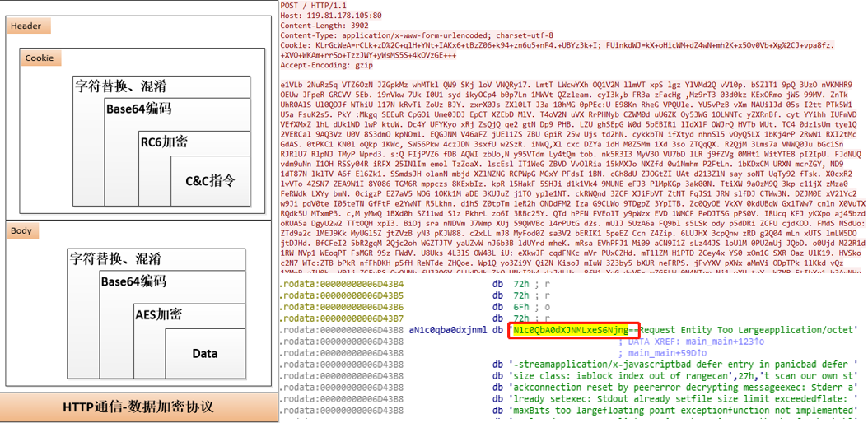Click the "AES加密" layer text
The height and width of the screenshot is (423, 868).
[158, 316]
